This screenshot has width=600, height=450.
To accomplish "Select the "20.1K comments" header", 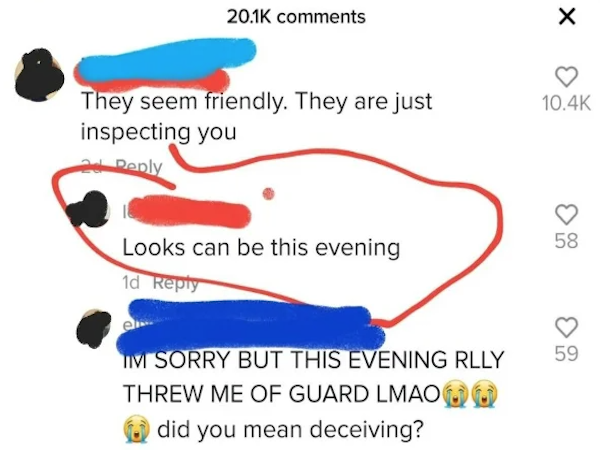I will pyautogui.click(x=296, y=17).
